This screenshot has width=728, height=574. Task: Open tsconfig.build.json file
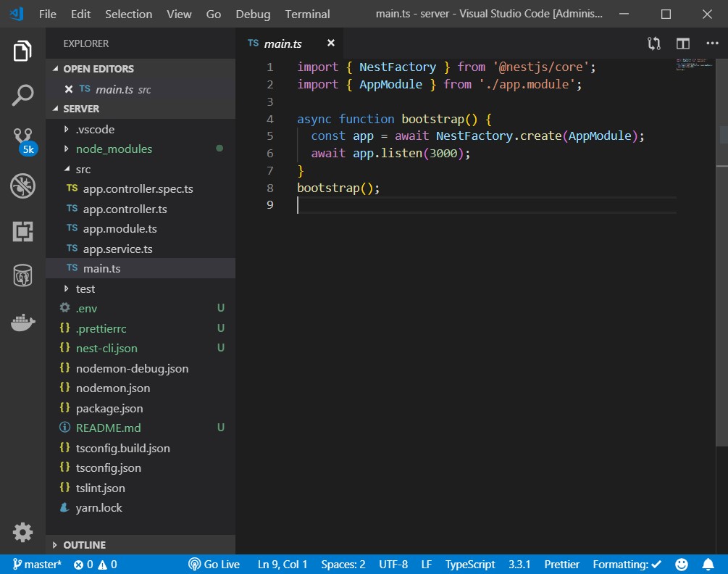click(141, 448)
